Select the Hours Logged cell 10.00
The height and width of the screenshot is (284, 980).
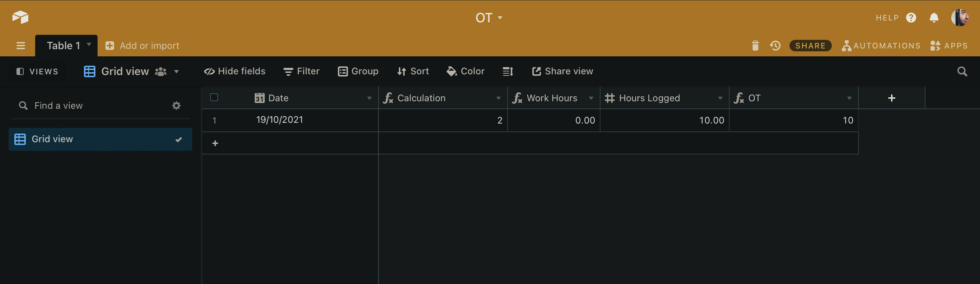(x=664, y=120)
